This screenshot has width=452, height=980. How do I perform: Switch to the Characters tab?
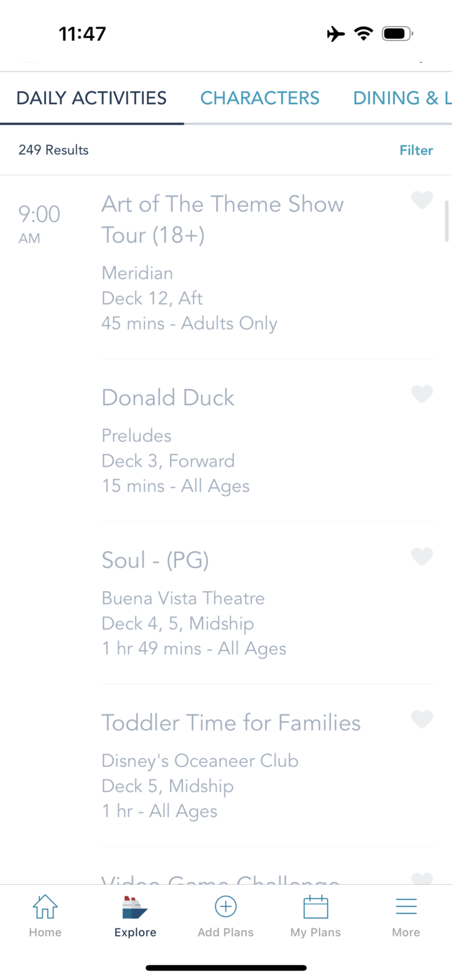[x=260, y=98]
